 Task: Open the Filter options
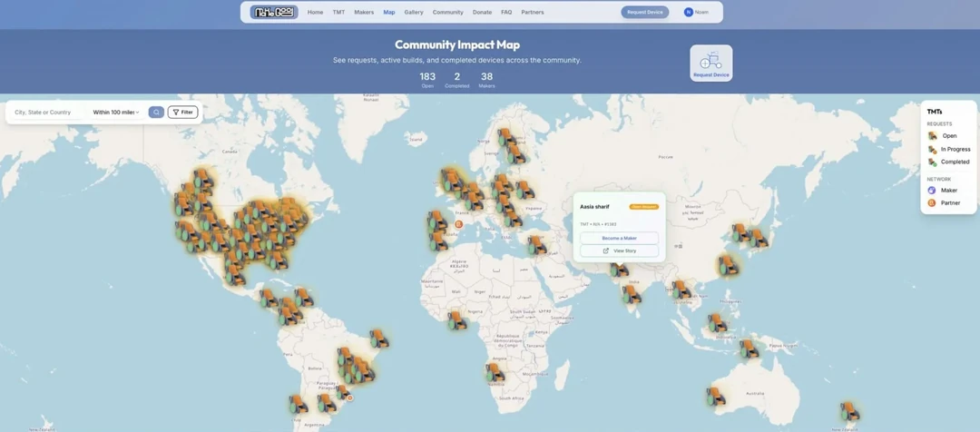[x=183, y=113]
